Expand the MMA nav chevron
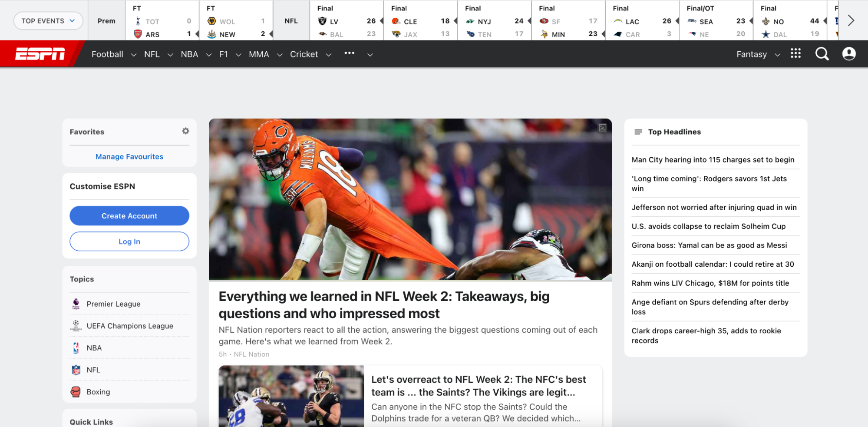868x427 pixels. 280,55
